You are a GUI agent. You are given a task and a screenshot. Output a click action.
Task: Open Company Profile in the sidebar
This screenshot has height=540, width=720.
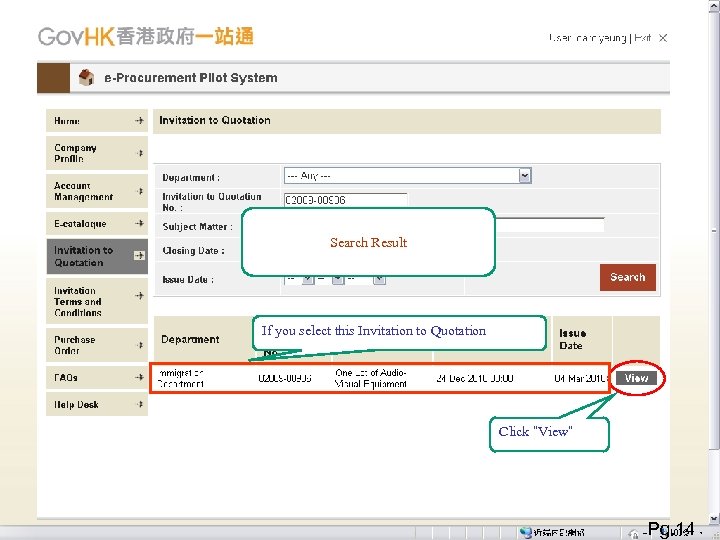tap(97, 153)
